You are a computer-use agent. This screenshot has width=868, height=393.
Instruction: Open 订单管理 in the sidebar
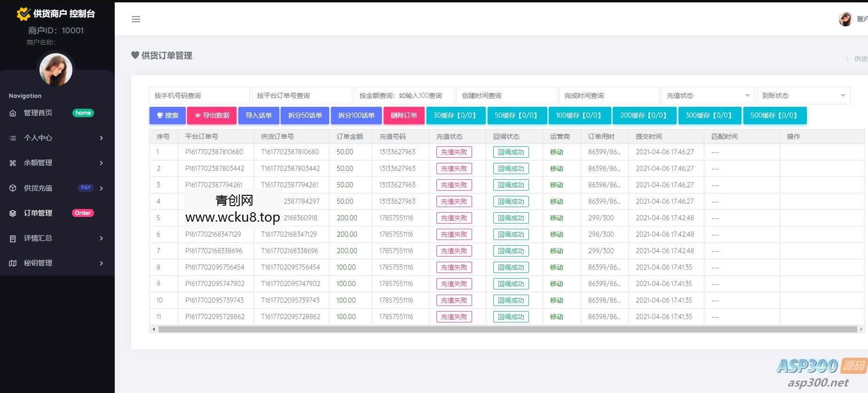point(39,213)
